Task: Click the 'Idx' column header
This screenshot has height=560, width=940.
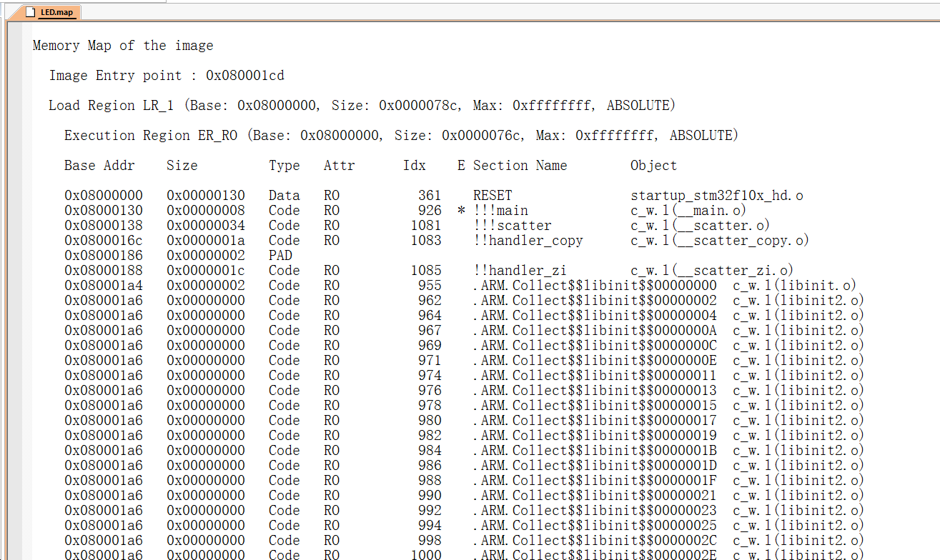Action: (x=415, y=166)
